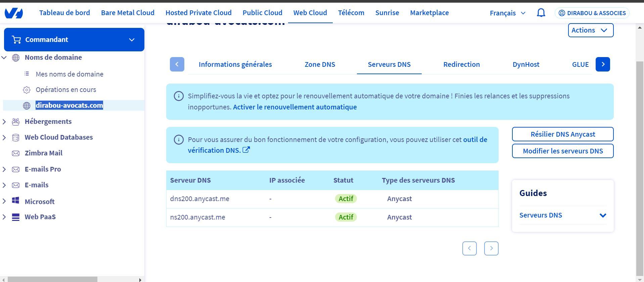Switch to the Informations générales tab
The height and width of the screenshot is (282, 644).
click(x=235, y=64)
